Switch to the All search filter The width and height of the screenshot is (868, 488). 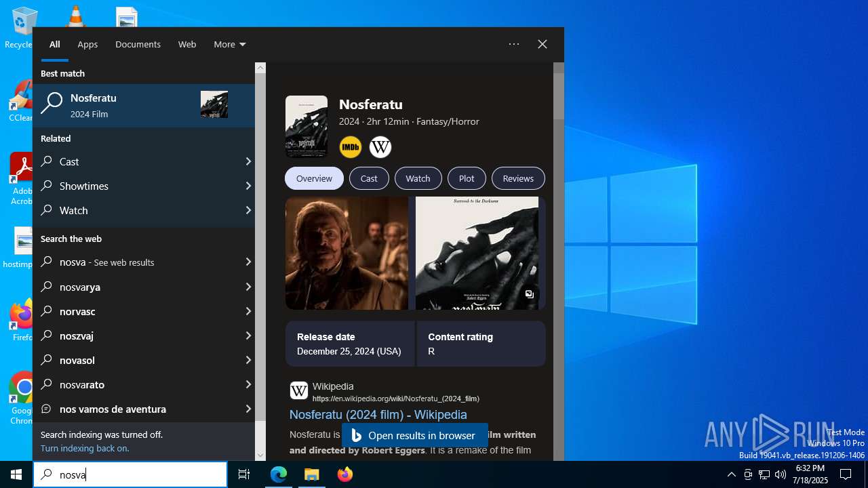pos(55,44)
